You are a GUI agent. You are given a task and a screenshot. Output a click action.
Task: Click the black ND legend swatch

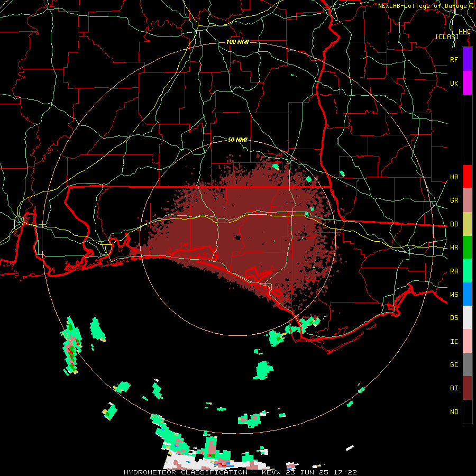(467, 411)
